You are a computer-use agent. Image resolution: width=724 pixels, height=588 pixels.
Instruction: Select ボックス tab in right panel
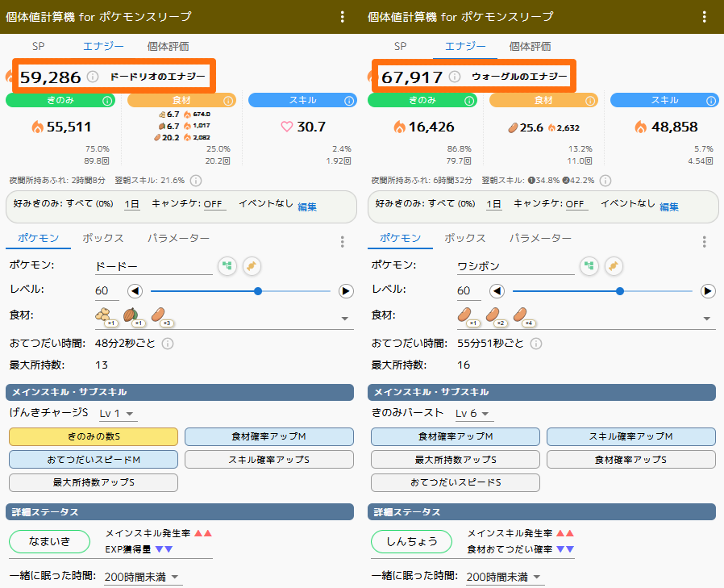[464, 239]
